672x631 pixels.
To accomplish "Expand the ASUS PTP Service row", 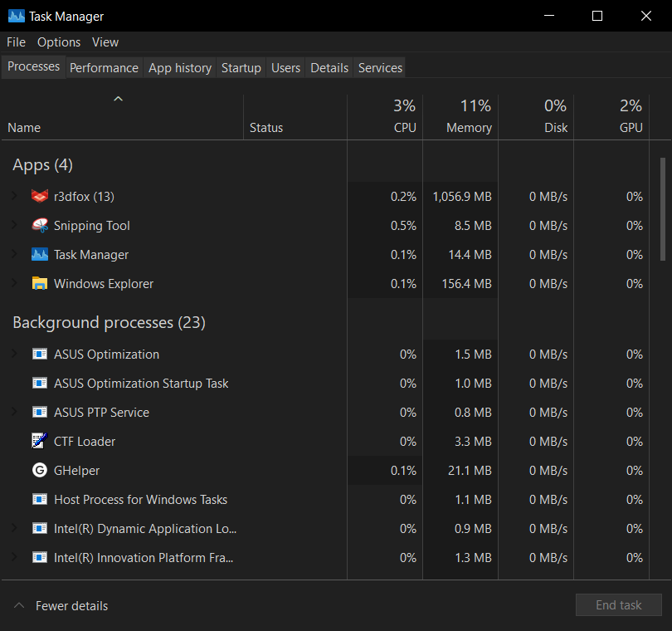I will (x=14, y=413).
